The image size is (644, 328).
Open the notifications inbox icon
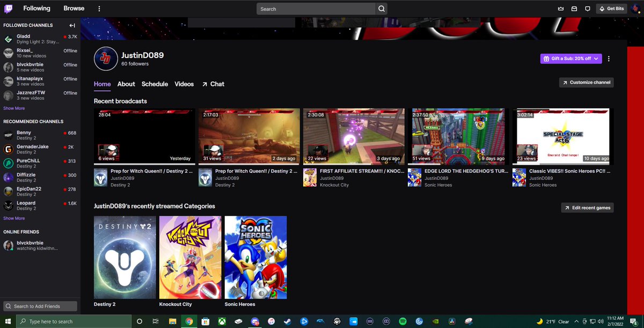(574, 9)
